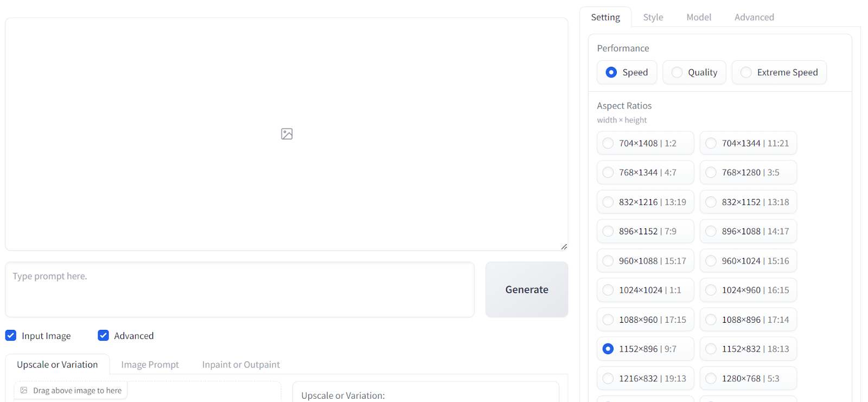Click the preview resize handle corner
868x402 pixels.
tap(564, 247)
